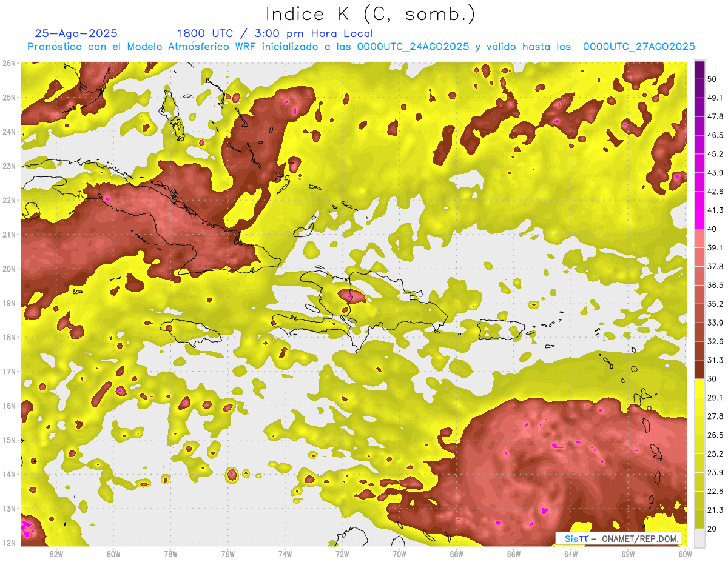Click the 12N latitude axis label

[x=9, y=543]
